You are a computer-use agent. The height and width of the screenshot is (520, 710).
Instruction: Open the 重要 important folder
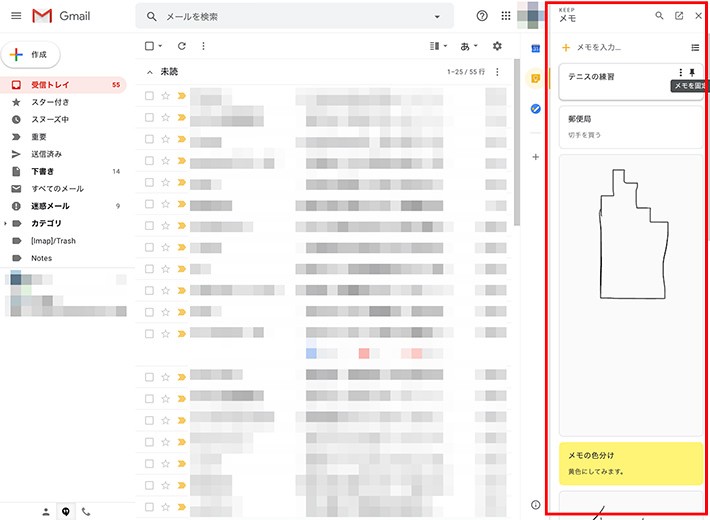coord(63,137)
